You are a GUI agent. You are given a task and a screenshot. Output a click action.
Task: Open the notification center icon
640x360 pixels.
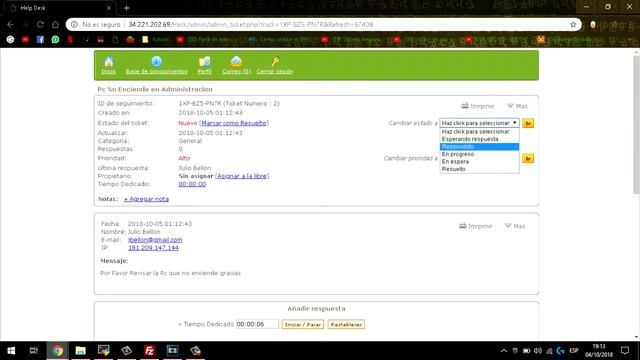click(x=625, y=351)
